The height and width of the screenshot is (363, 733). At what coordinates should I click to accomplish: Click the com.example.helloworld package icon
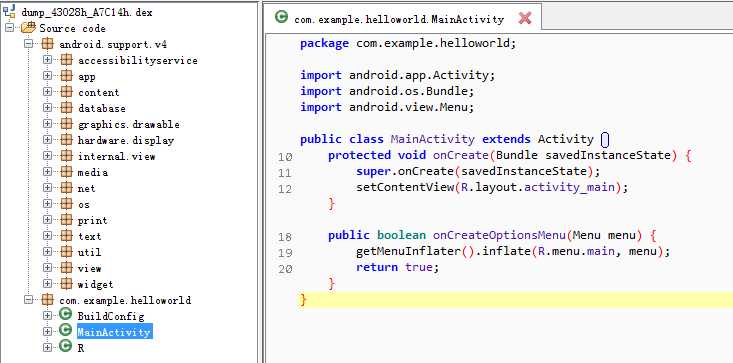(x=48, y=299)
